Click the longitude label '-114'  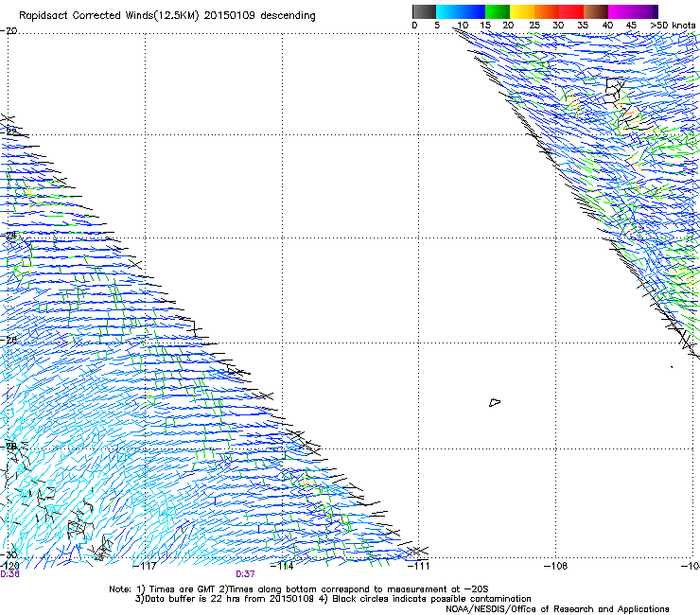pos(282,566)
